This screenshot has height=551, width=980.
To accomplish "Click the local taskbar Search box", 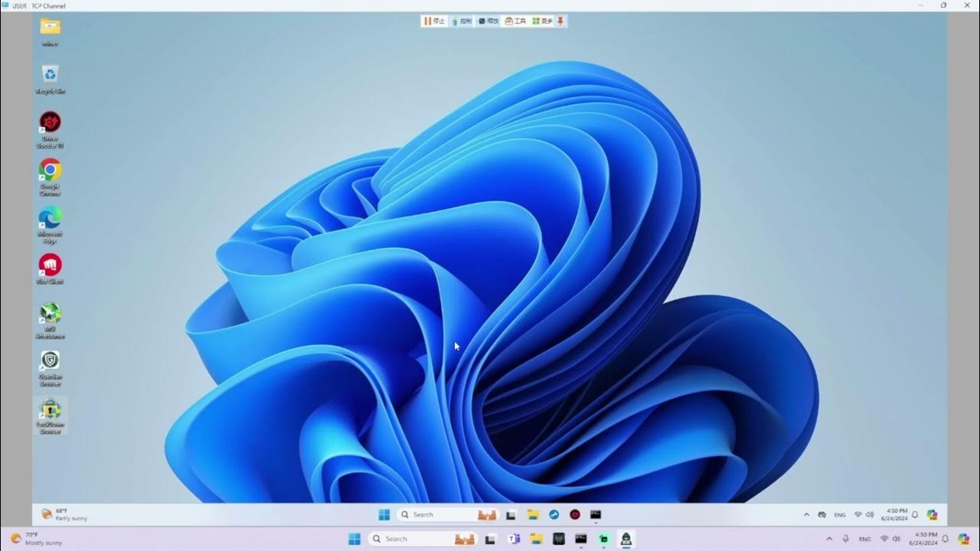I will pyautogui.click(x=423, y=539).
